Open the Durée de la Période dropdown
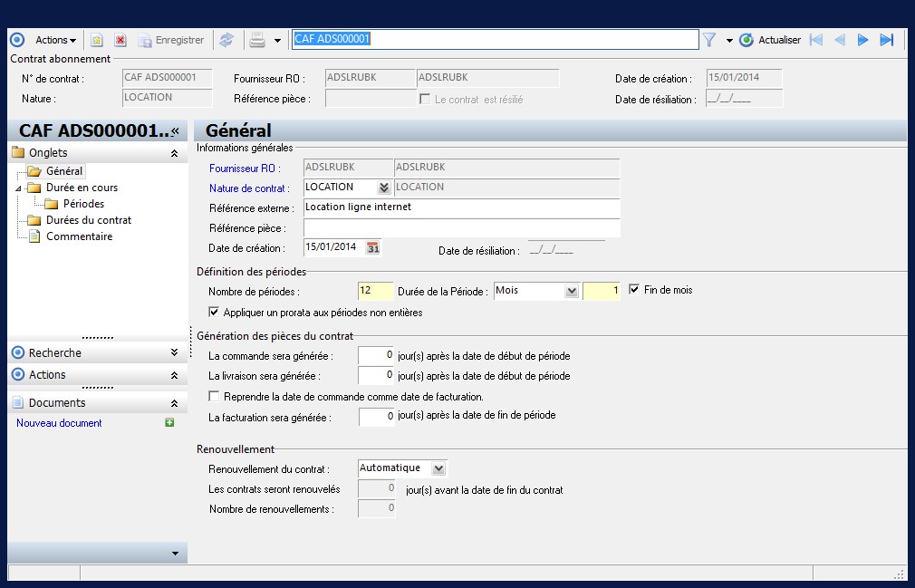Screen dimensions: 915x588 click(571, 291)
